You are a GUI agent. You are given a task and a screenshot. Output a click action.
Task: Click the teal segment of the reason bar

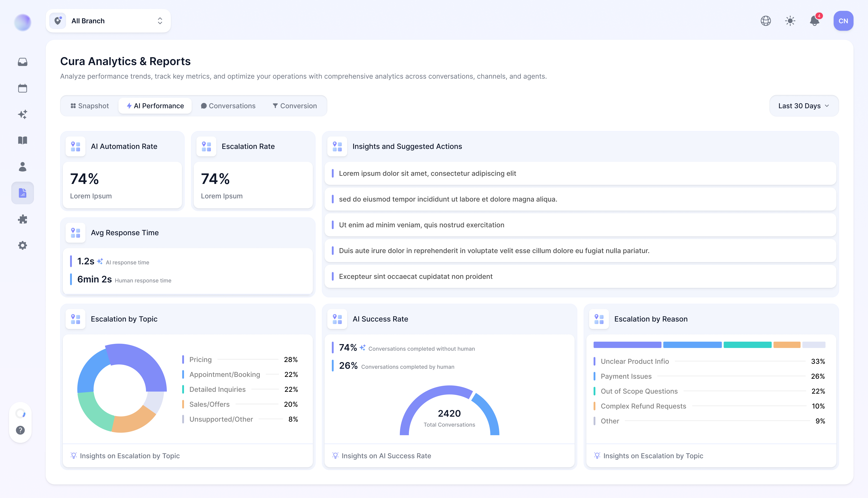click(748, 344)
